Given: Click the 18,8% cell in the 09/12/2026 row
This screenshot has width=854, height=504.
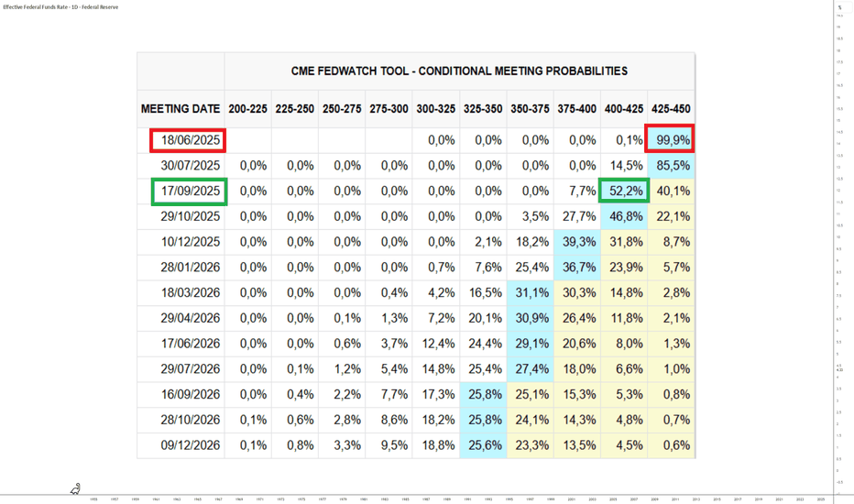Looking at the screenshot, I should (438, 445).
